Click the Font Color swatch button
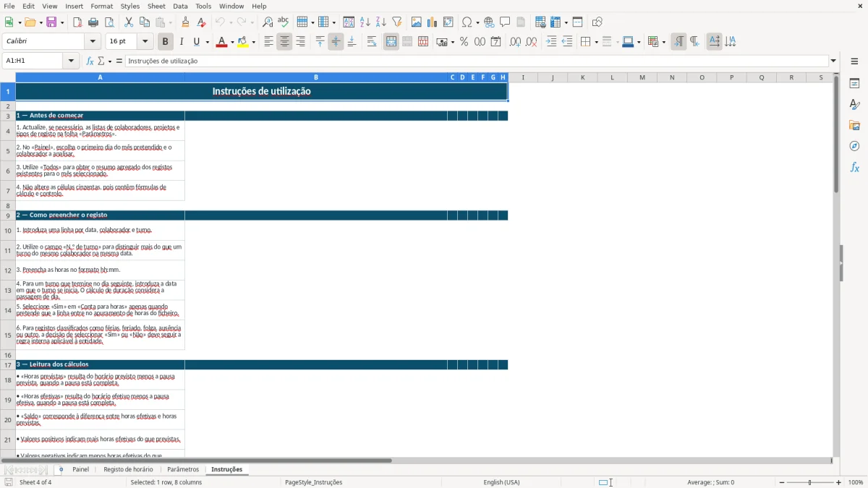Viewport: 868px width, 488px height. coord(221,42)
